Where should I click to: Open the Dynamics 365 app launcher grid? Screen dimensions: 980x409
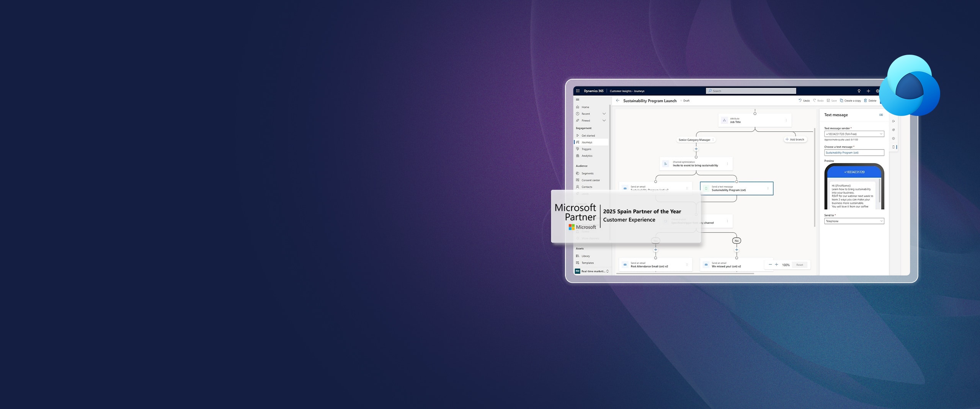578,91
